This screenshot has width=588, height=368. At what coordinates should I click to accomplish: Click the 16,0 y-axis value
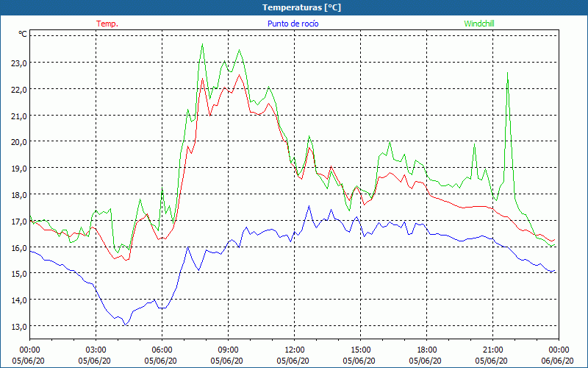click(19, 247)
